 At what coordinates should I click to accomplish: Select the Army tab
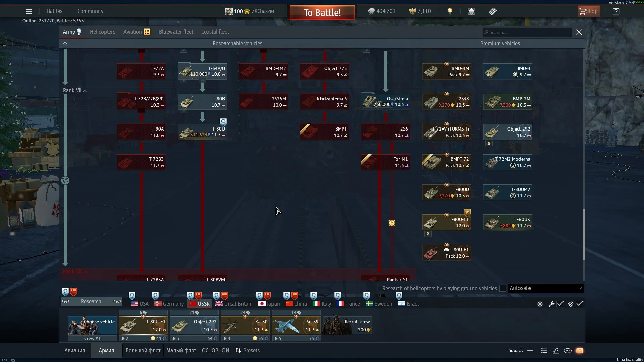(x=72, y=32)
